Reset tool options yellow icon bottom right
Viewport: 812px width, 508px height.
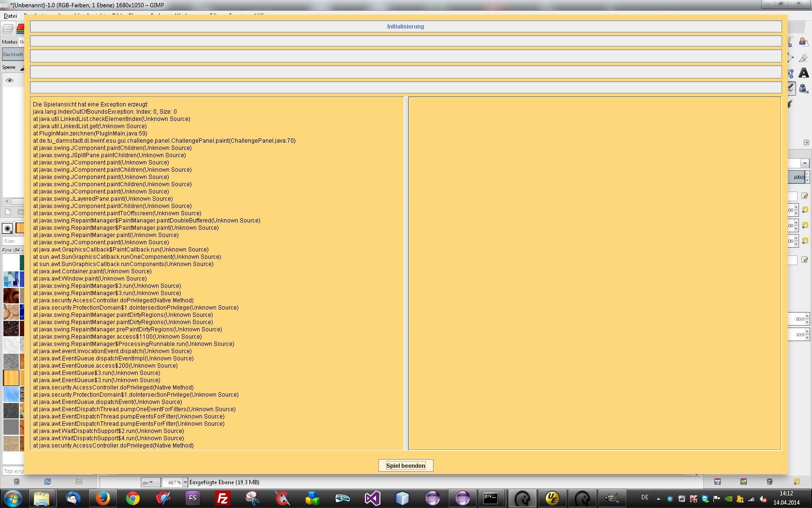(797, 481)
